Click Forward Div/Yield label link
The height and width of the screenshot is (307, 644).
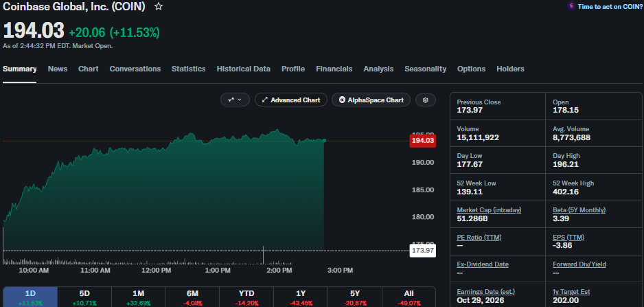point(579,264)
